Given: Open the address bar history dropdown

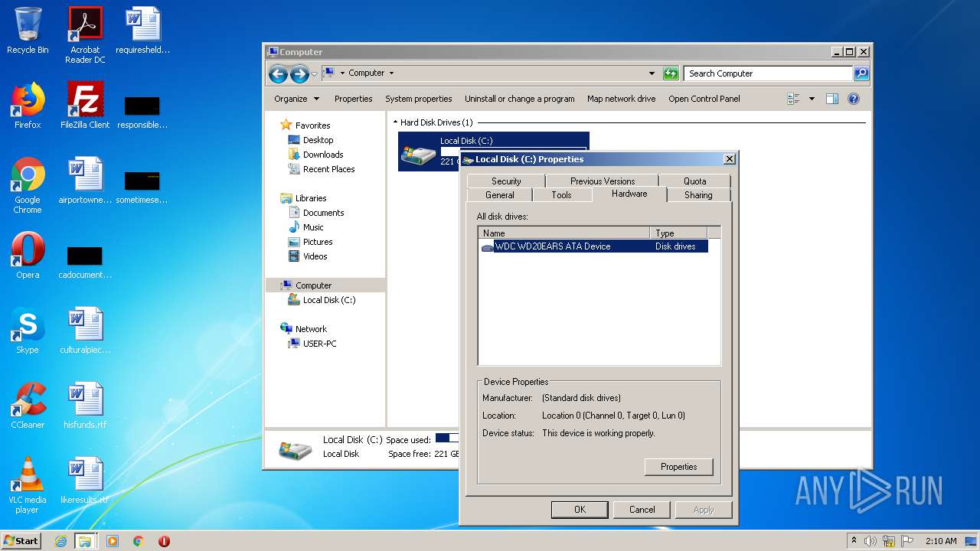Looking at the screenshot, I should [652, 73].
